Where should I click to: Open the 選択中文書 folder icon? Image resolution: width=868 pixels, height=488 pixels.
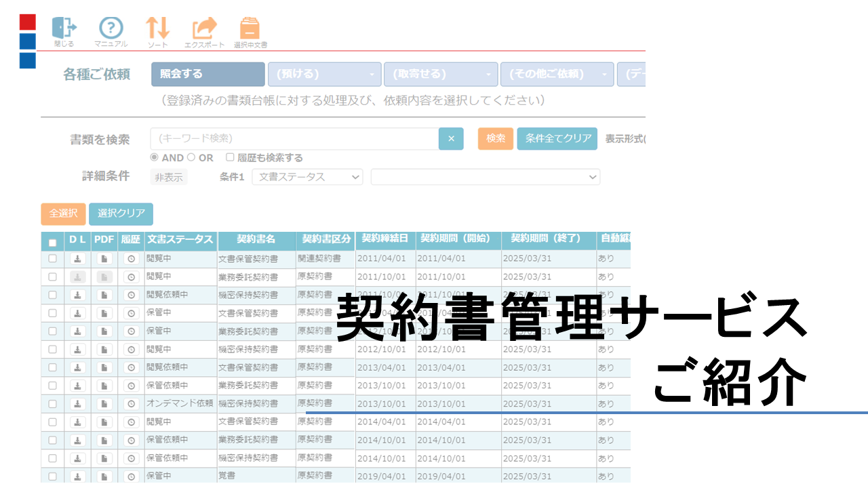tap(250, 28)
